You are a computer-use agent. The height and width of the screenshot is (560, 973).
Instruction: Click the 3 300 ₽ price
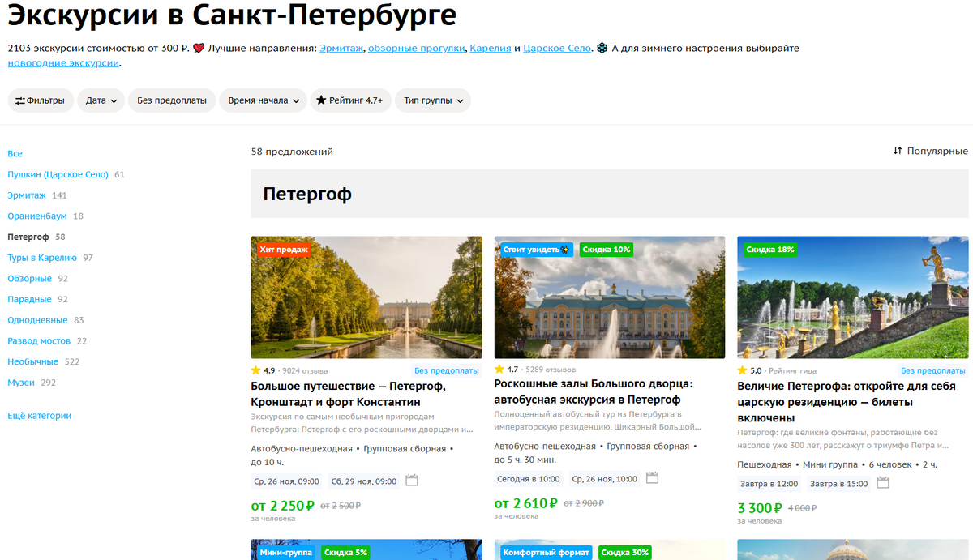pyautogui.click(x=760, y=508)
